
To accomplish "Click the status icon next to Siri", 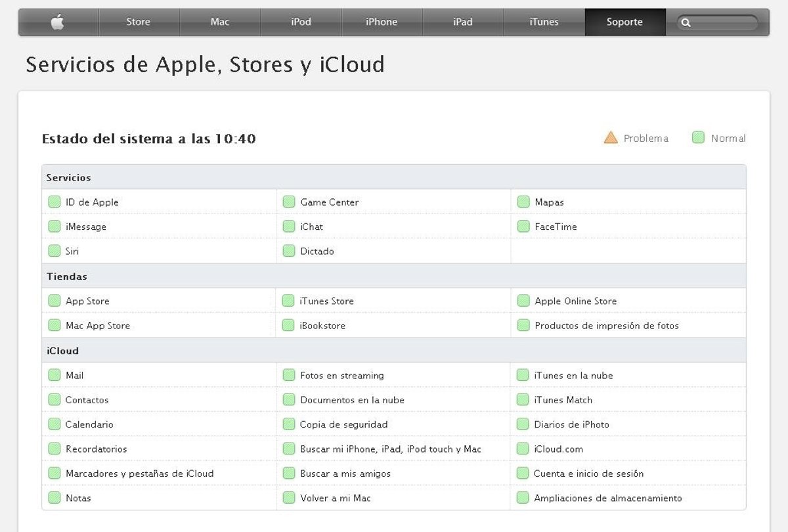I will point(55,251).
